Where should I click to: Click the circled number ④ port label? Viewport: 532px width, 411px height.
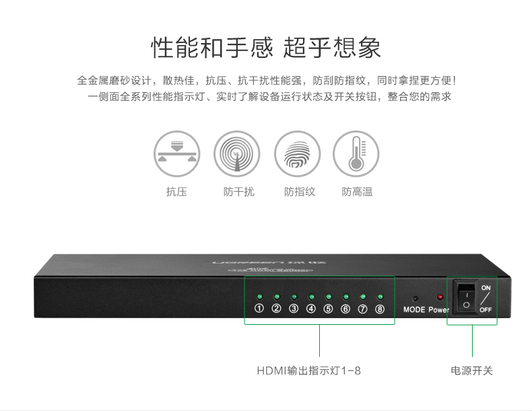click(311, 309)
